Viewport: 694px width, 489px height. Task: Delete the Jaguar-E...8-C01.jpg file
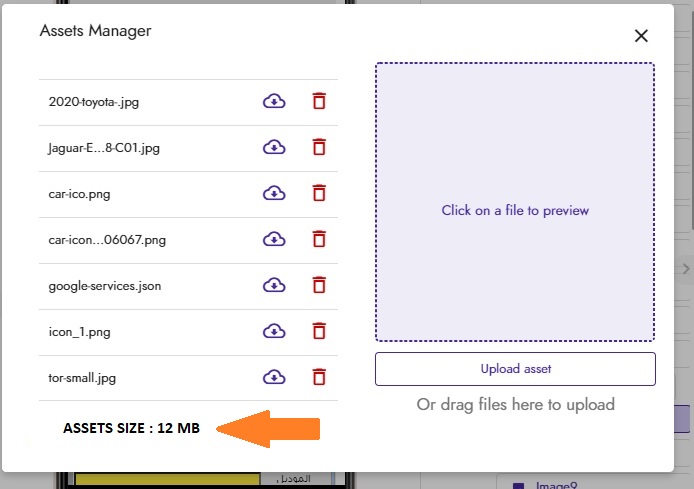click(319, 147)
